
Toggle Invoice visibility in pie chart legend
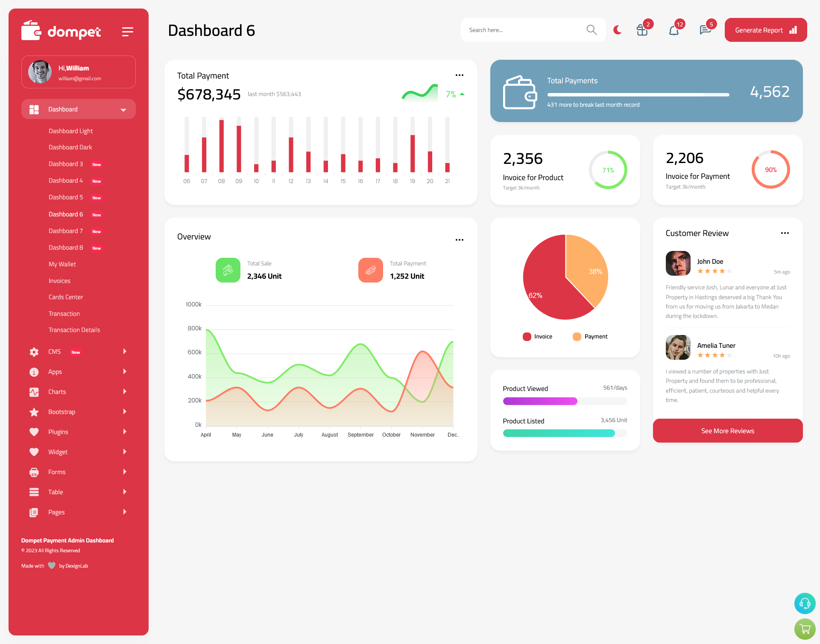click(536, 335)
